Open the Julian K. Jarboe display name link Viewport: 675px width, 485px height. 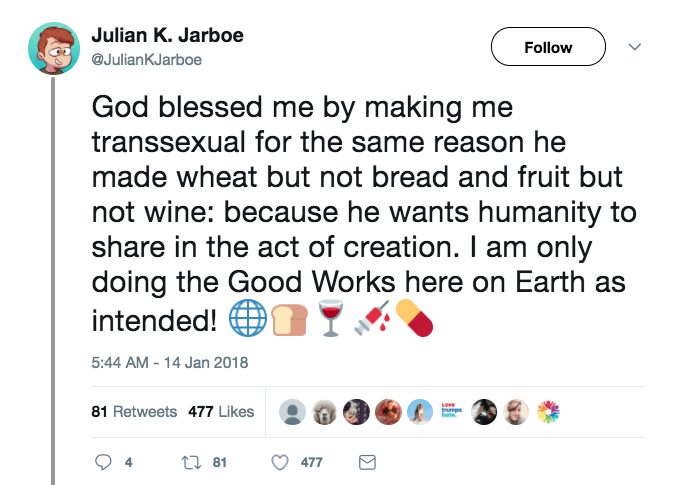coord(167,36)
